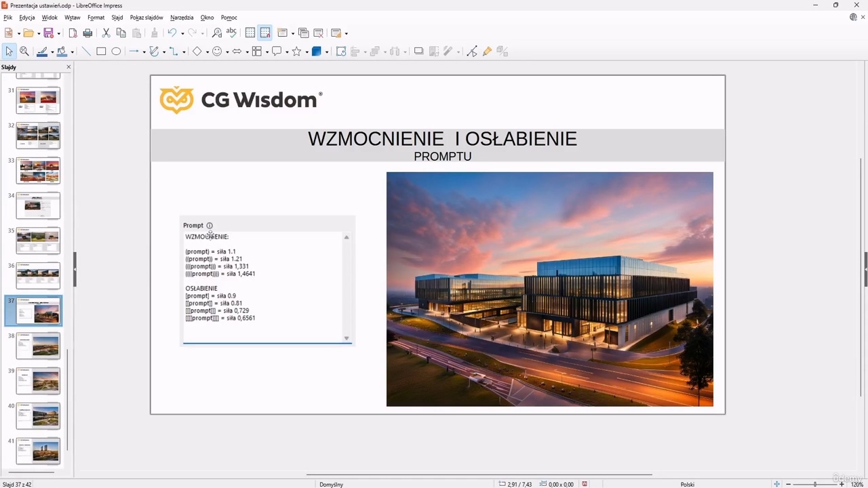Open the Pokaz slajdów menu
The image size is (868, 488).
click(x=146, y=18)
